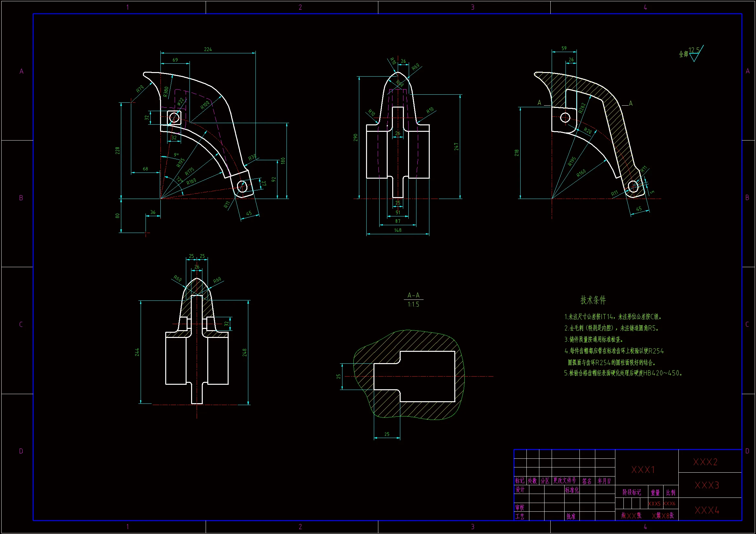Screen dimensions: 756x534
Task: Click the 148 width dimension text
Action: click(397, 230)
